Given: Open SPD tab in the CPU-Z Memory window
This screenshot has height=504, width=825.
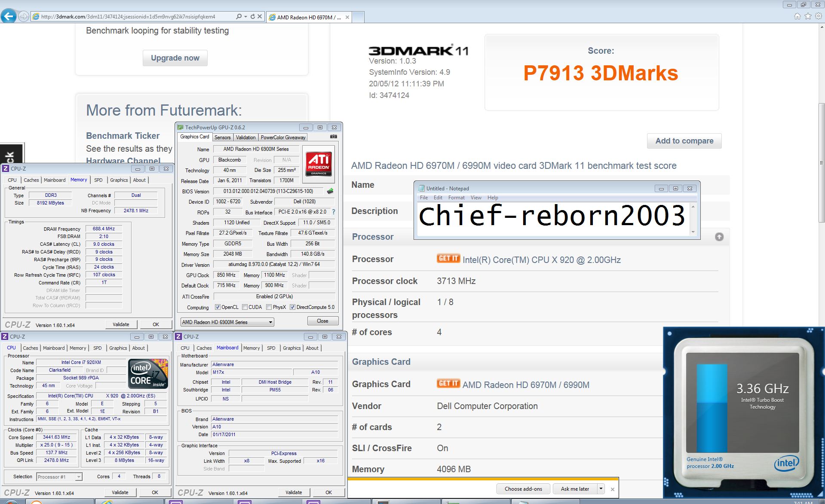Looking at the screenshot, I should [x=98, y=180].
